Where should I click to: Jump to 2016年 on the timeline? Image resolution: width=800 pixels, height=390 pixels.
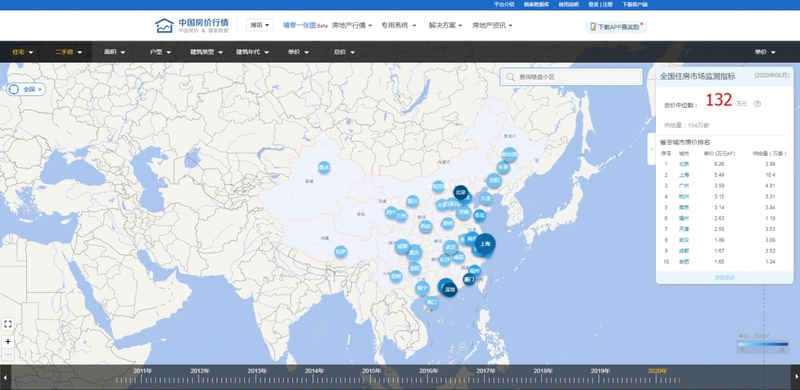tap(429, 371)
